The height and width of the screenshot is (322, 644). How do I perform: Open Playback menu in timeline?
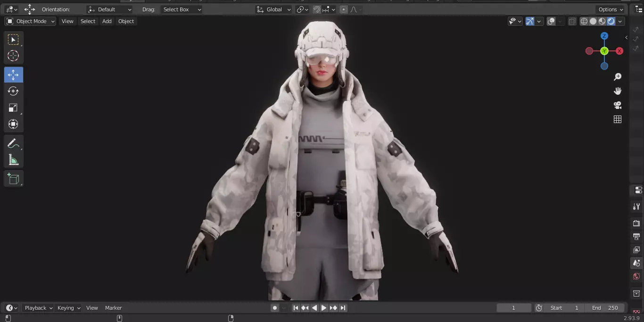[x=38, y=308]
